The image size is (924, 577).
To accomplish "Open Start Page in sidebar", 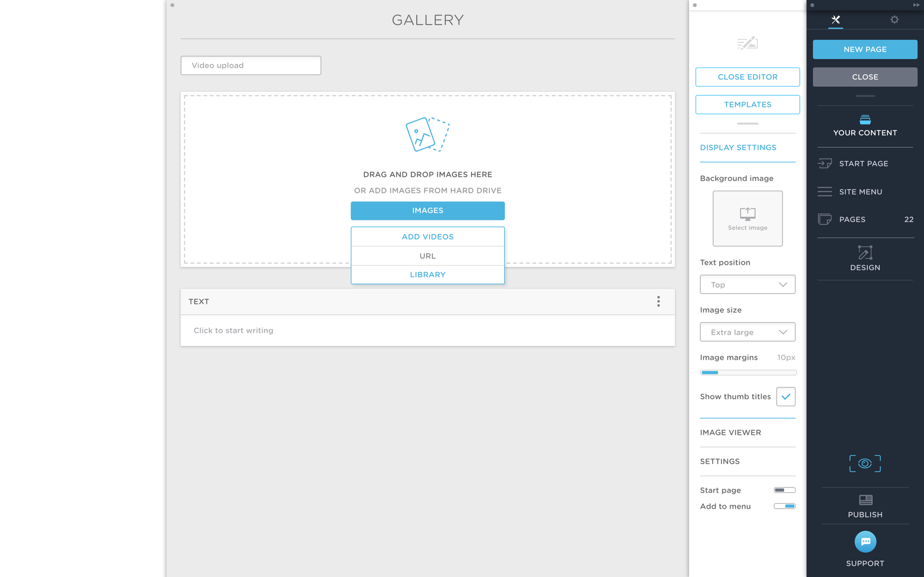I will click(x=865, y=164).
